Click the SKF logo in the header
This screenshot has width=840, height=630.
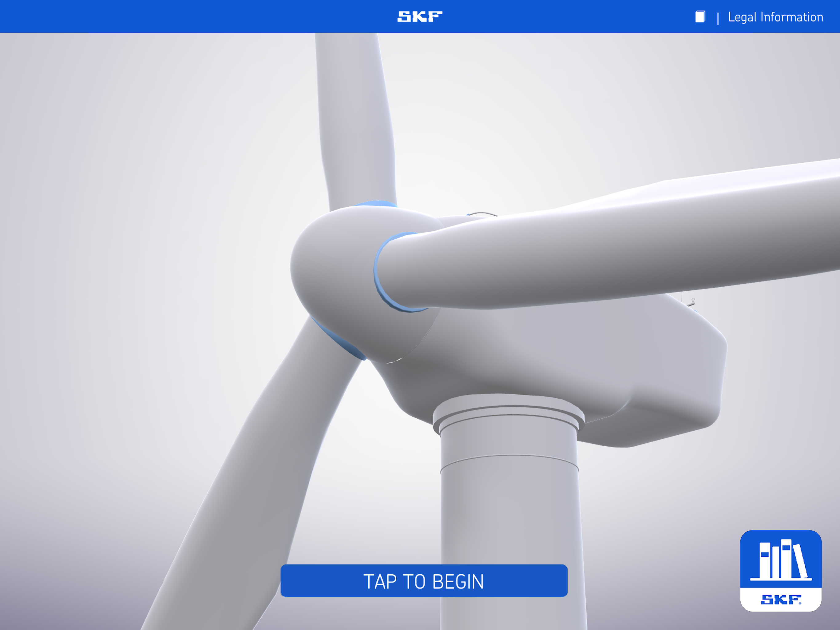(420, 16)
